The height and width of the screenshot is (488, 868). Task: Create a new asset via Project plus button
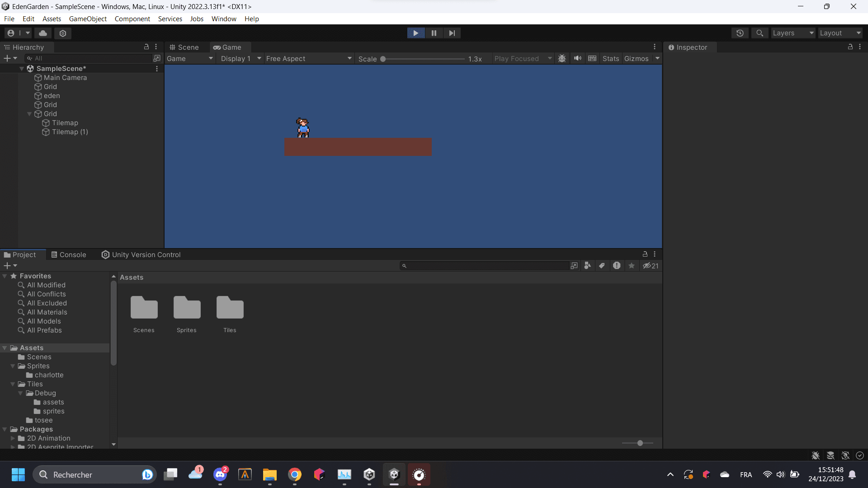pyautogui.click(x=10, y=266)
